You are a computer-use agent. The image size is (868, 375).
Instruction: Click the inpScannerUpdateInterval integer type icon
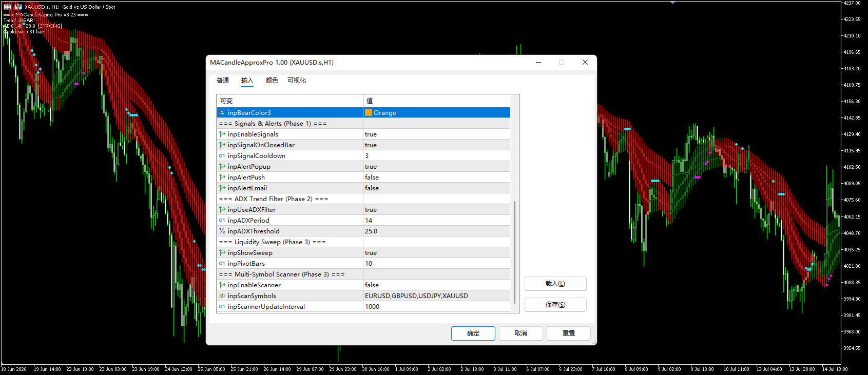click(222, 307)
